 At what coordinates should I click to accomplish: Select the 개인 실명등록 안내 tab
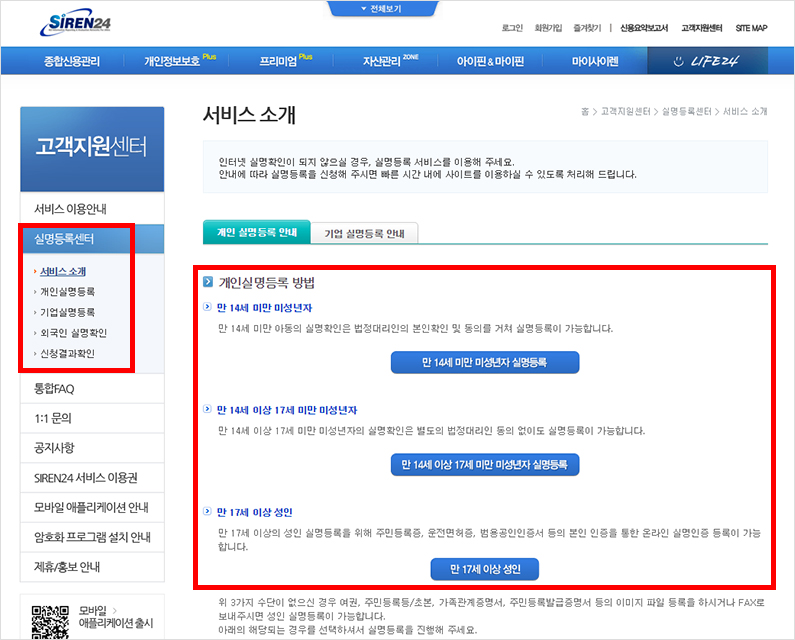click(x=257, y=233)
